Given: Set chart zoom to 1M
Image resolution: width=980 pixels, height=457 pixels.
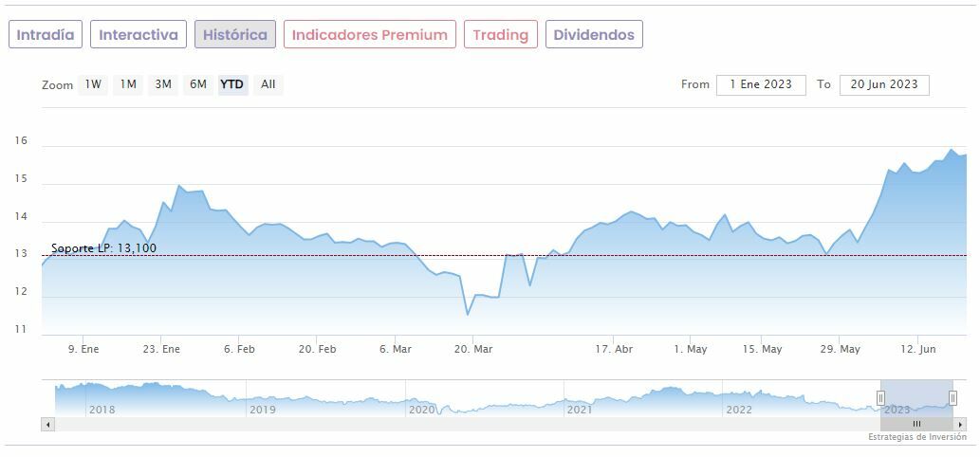Looking at the screenshot, I should [128, 84].
